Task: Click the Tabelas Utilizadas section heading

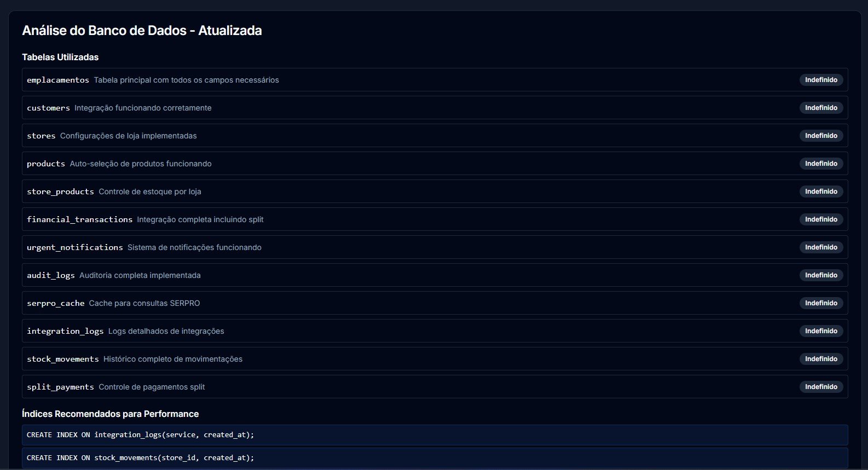Action: point(60,57)
